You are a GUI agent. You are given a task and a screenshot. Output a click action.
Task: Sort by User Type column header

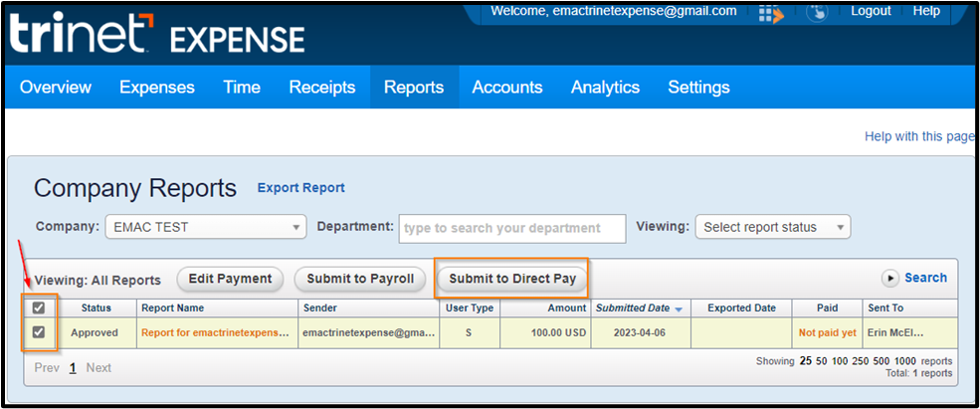470,307
